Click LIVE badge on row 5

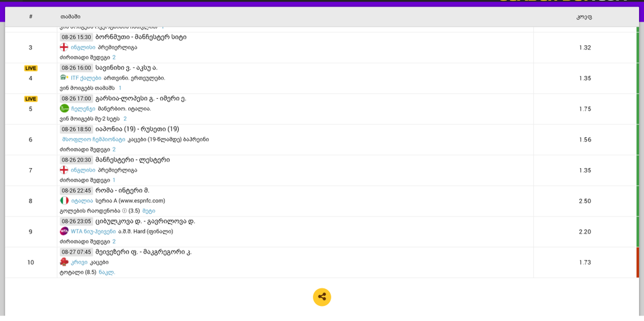click(x=30, y=99)
